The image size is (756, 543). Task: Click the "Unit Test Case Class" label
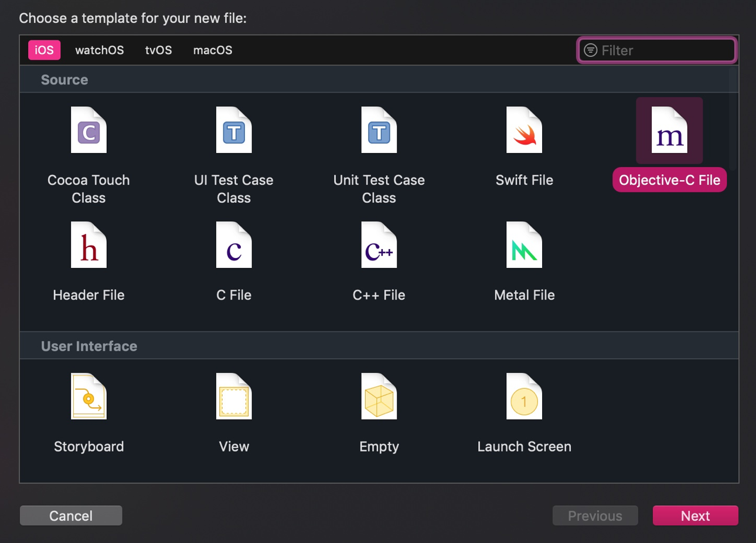(379, 189)
